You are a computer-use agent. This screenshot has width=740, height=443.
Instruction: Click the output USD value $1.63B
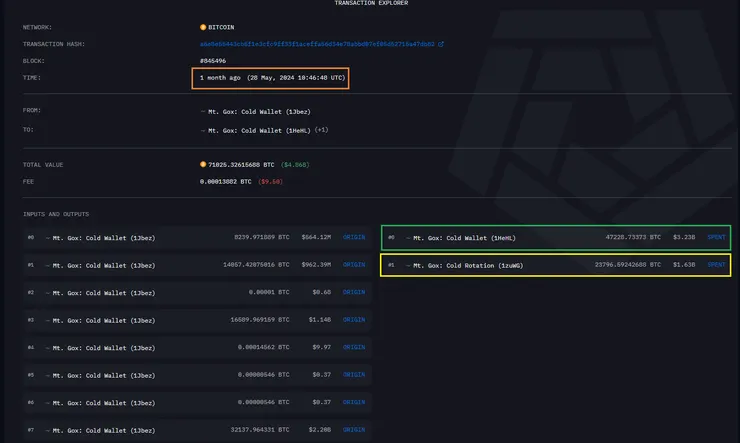684,265
